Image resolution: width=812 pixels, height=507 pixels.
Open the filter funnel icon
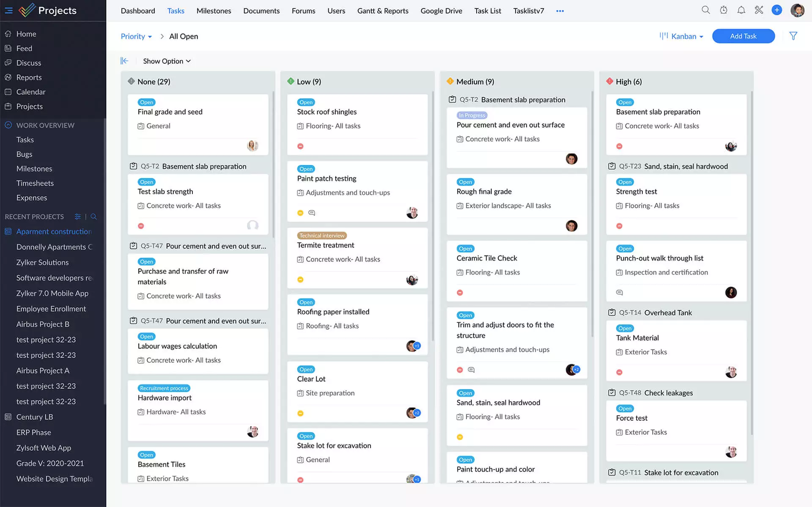coord(793,36)
